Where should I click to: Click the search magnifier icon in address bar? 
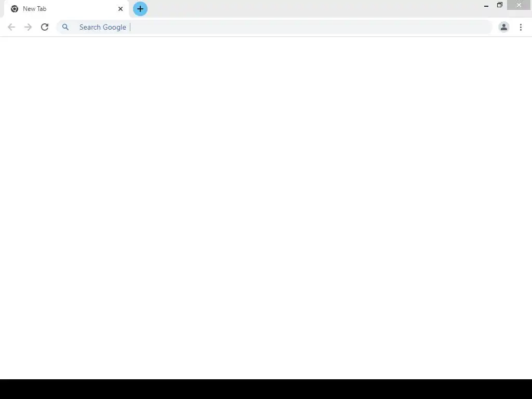pyautogui.click(x=65, y=27)
